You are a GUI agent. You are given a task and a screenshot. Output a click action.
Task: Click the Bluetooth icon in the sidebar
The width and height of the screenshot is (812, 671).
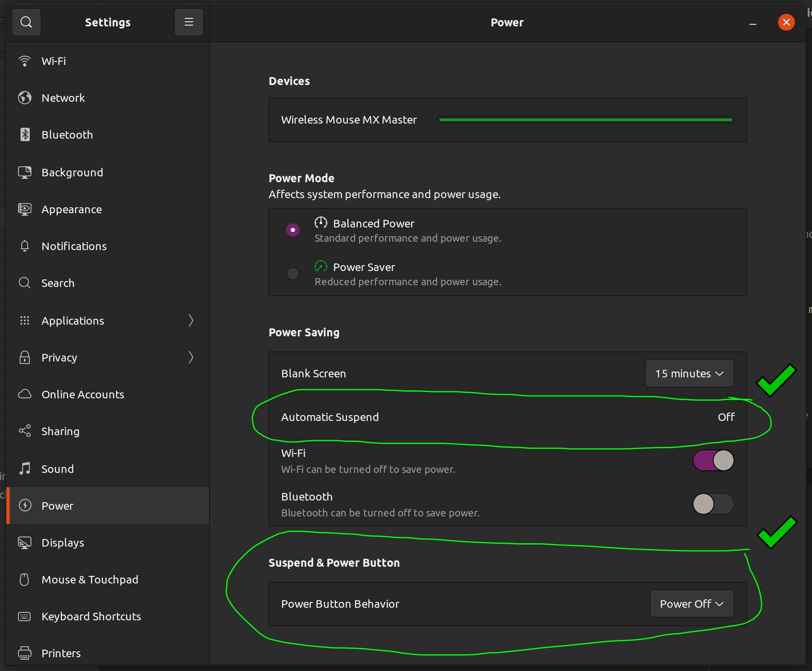(25, 135)
